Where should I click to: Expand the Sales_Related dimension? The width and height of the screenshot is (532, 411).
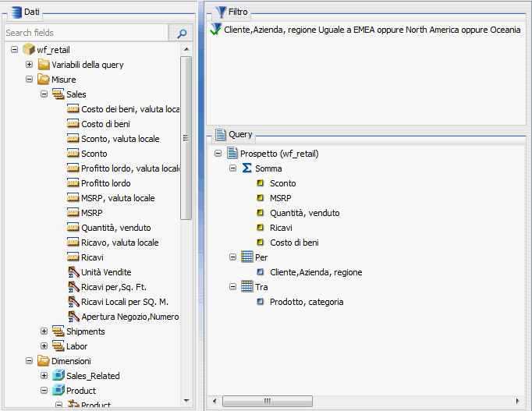[44, 376]
